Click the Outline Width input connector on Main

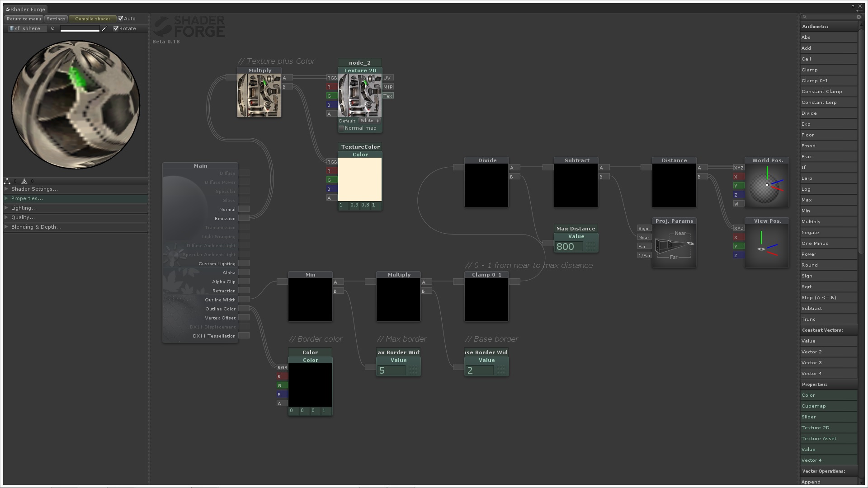click(x=244, y=300)
